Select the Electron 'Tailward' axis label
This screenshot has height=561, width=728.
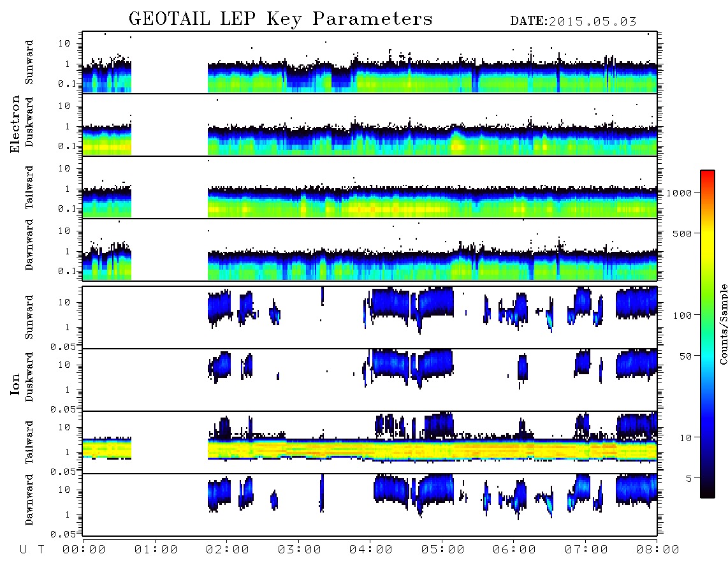click(29, 187)
